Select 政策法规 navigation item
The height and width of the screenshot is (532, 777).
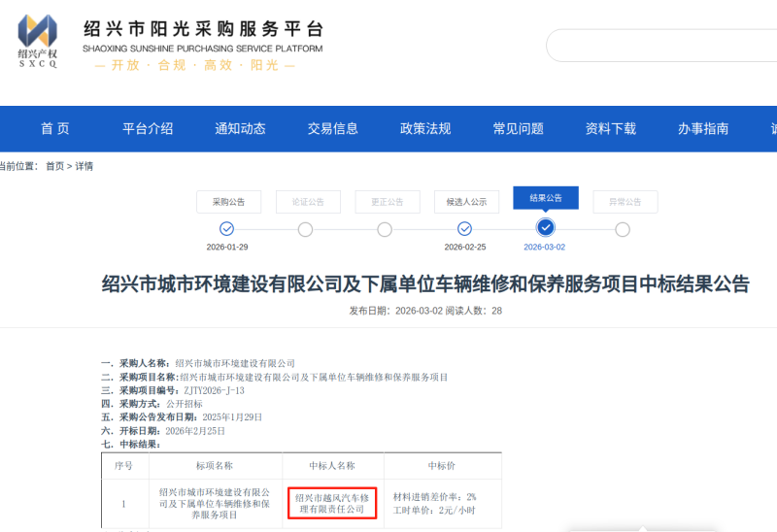point(425,129)
